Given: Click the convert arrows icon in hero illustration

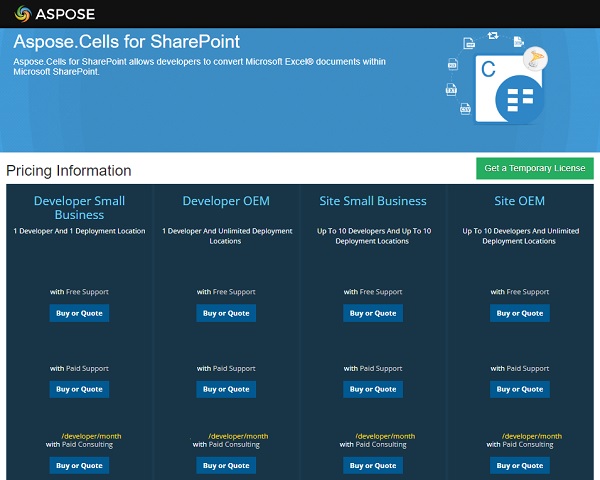Looking at the screenshot, I should [x=493, y=36].
